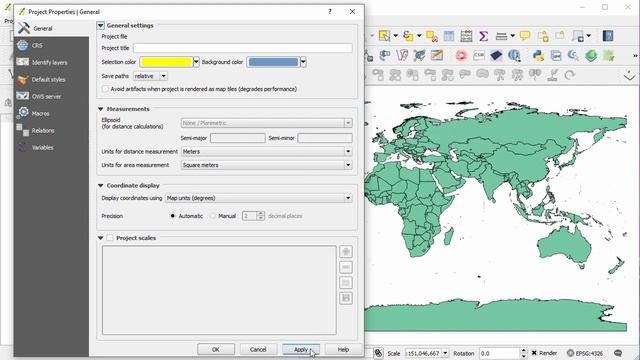
Task: Enable Avoid artifacts for map tiles checkbox
Action: tap(105, 89)
